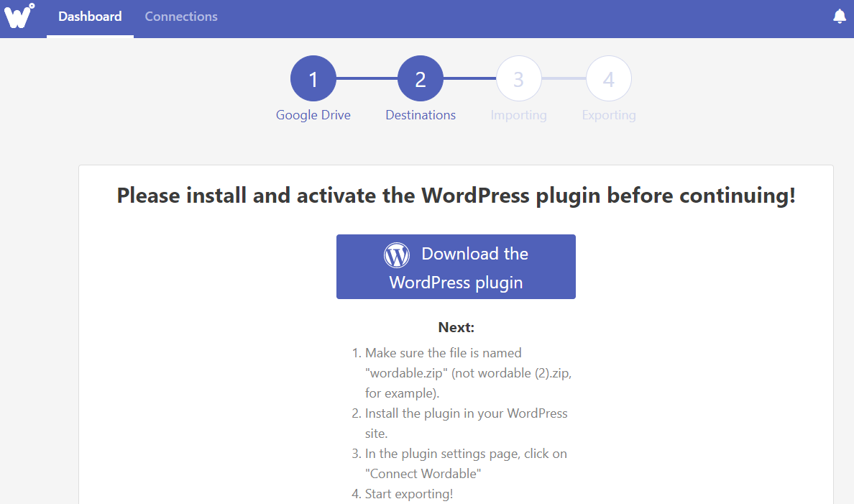Click the WordPress logo inside the download button
Screen dimensions: 854x504
[x=397, y=255]
